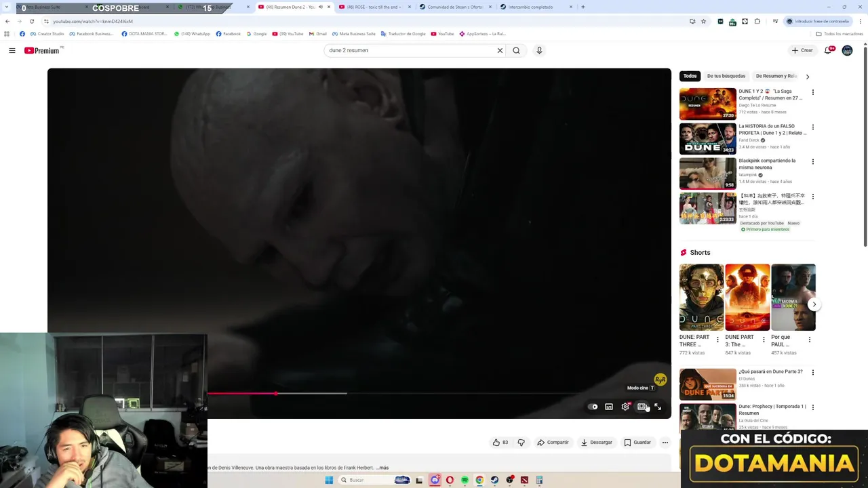Image resolution: width=868 pixels, height=488 pixels.
Task: Go back with Chrome's back arrow
Action: [7, 21]
